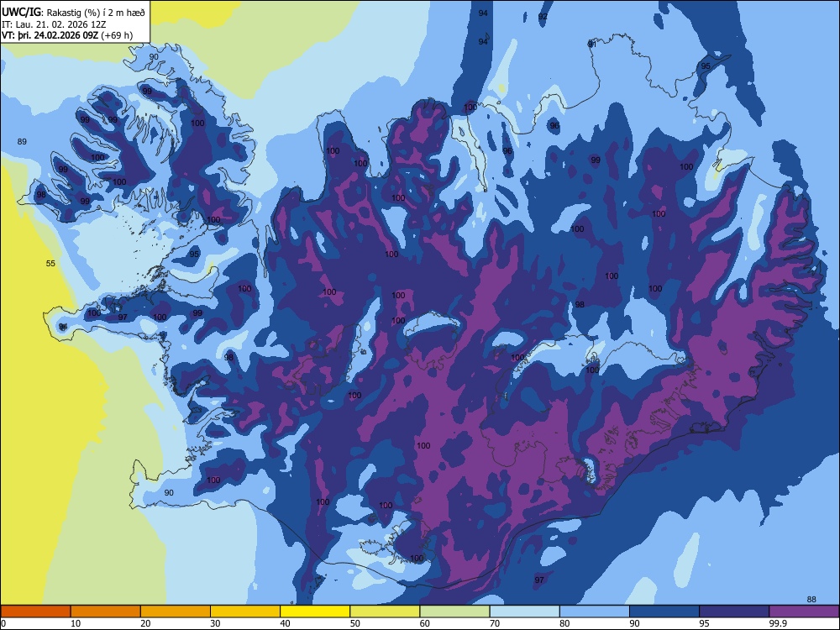Click the medium blue 90–95 legend swatch
Screen dimensions: 840x630
coord(664,612)
